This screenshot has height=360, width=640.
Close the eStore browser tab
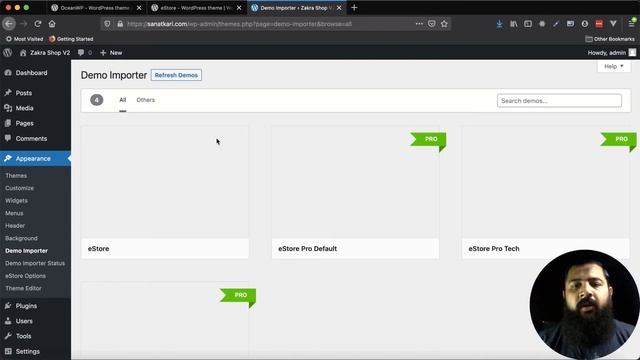[239, 8]
